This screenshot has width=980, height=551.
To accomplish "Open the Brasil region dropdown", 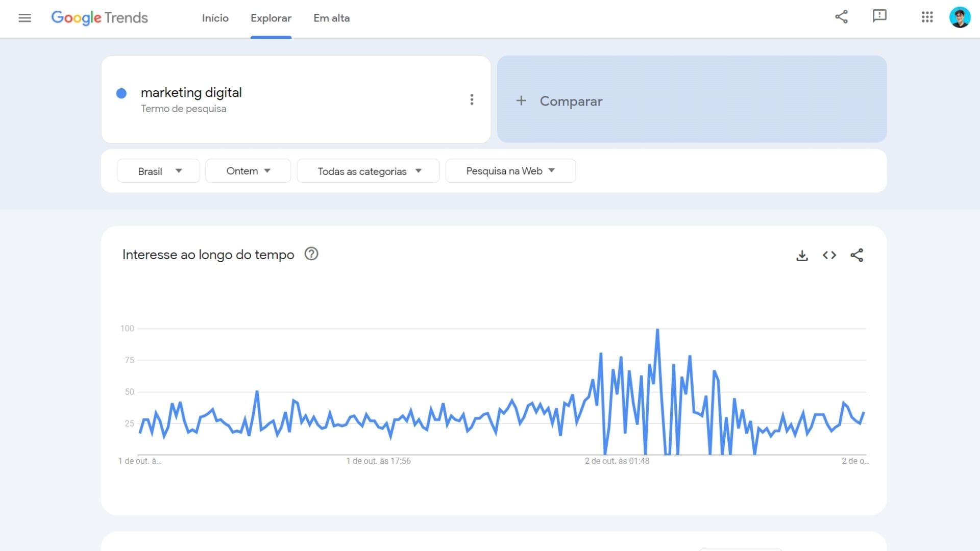I will pos(158,171).
